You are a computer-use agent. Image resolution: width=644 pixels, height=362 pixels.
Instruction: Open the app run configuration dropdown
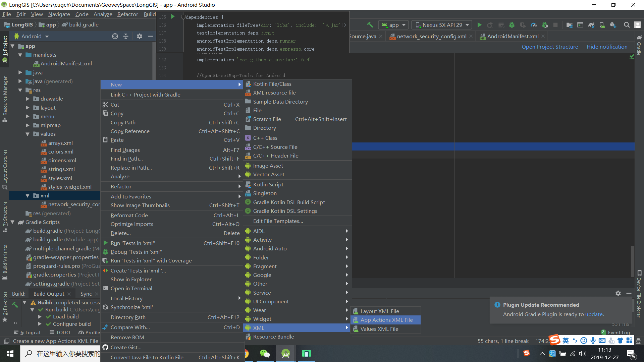(394, 25)
